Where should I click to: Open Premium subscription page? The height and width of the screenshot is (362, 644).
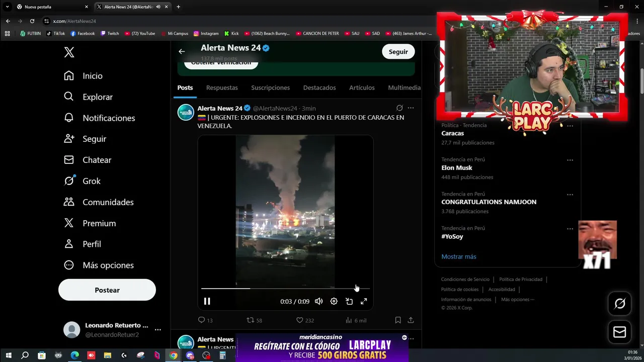(90, 223)
